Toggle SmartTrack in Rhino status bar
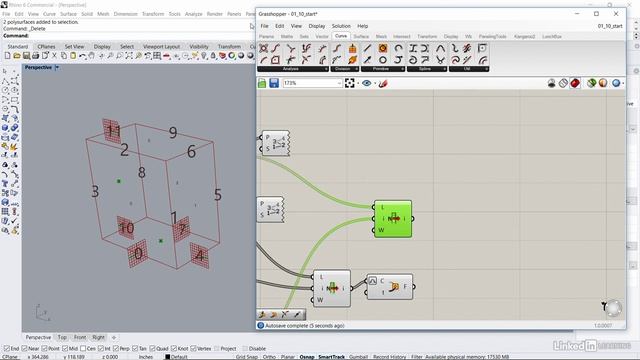The width and height of the screenshot is (640, 360). [331, 357]
